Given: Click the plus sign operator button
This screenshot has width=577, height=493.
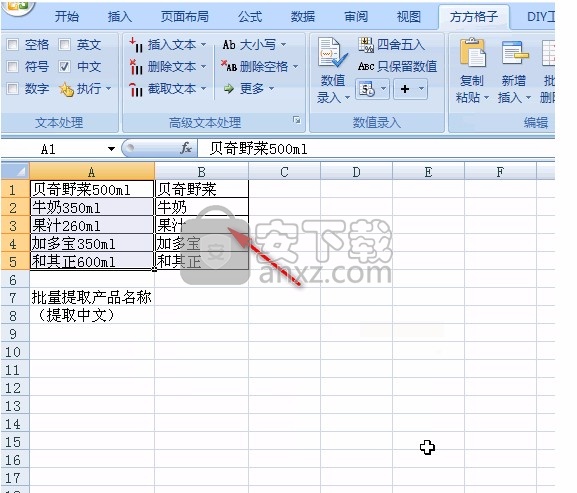Looking at the screenshot, I should [x=405, y=89].
